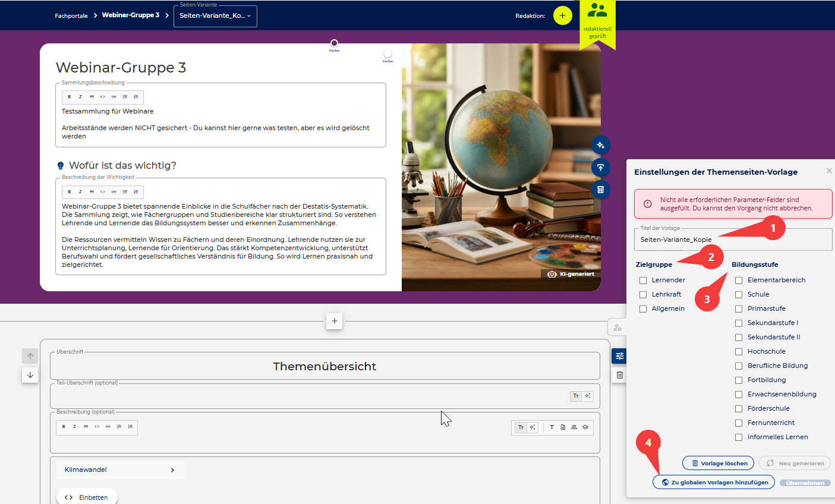Screen dimensions: 835x504
Task: Click the user settings icon above the Themenübersicht section
Action: click(x=617, y=327)
